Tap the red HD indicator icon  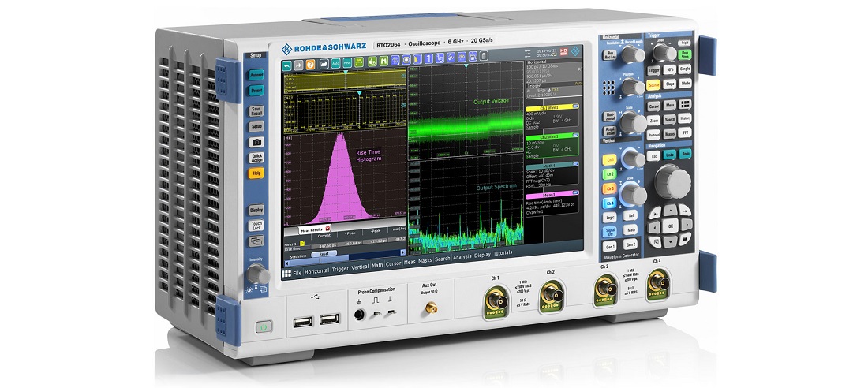pos(563,51)
